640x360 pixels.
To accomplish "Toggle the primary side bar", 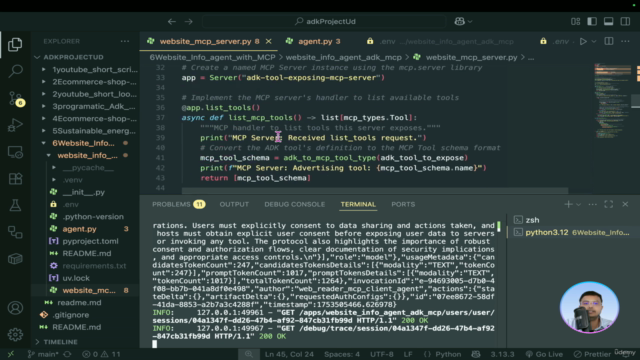I will 592,21.
